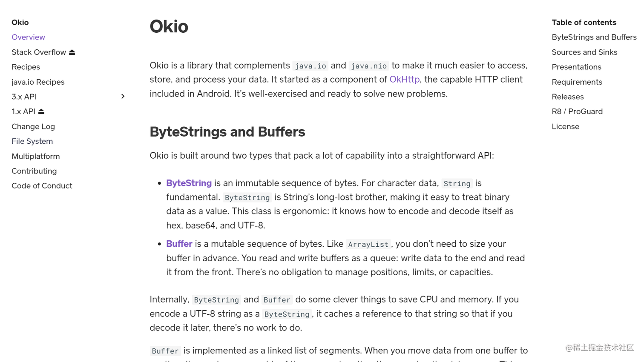Follow the OkHttp hyperlink in the intro paragraph

click(x=404, y=79)
